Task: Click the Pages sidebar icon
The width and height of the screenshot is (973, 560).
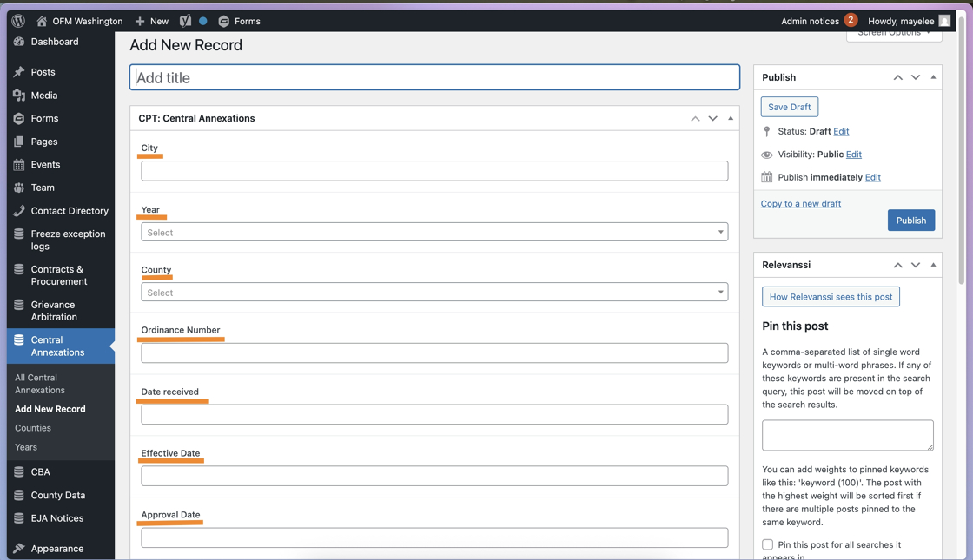Action: point(18,142)
